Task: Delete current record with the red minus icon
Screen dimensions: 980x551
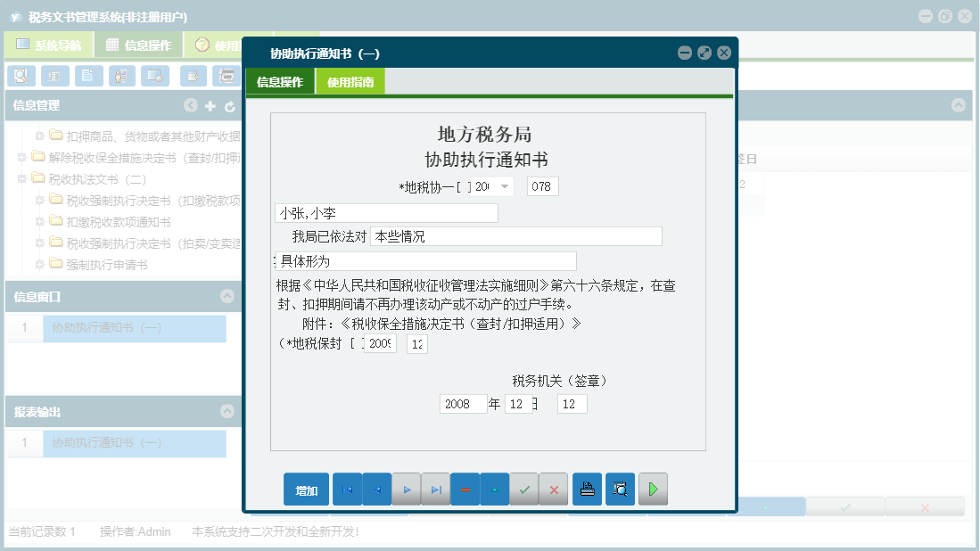Action: (465, 489)
